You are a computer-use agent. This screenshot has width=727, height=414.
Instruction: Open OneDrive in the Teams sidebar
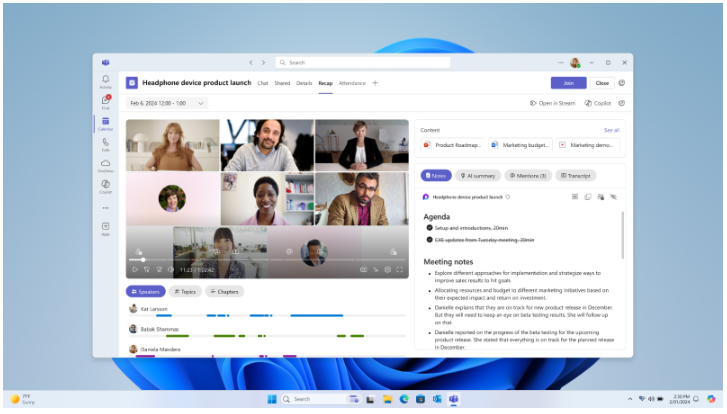pos(105,166)
